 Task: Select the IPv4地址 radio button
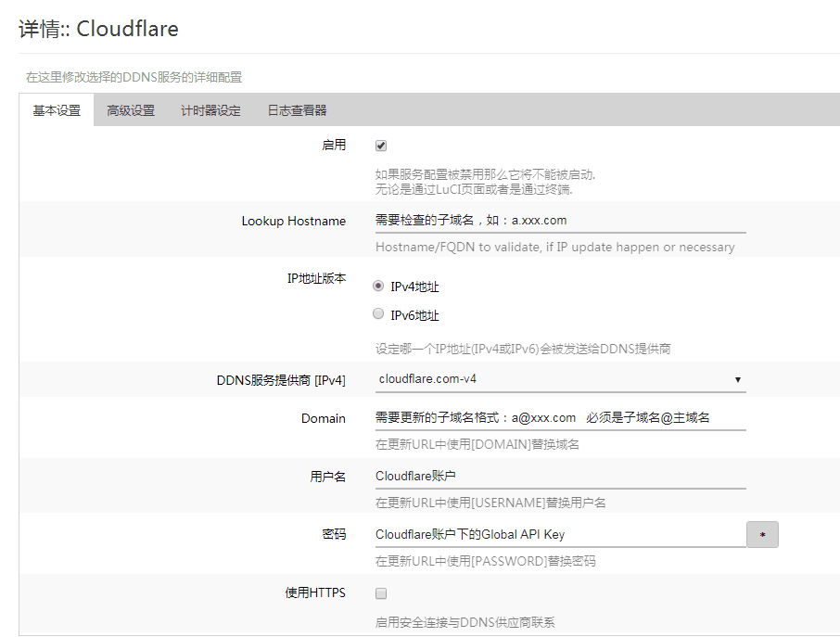pyautogui.click(x=378, y=287)
